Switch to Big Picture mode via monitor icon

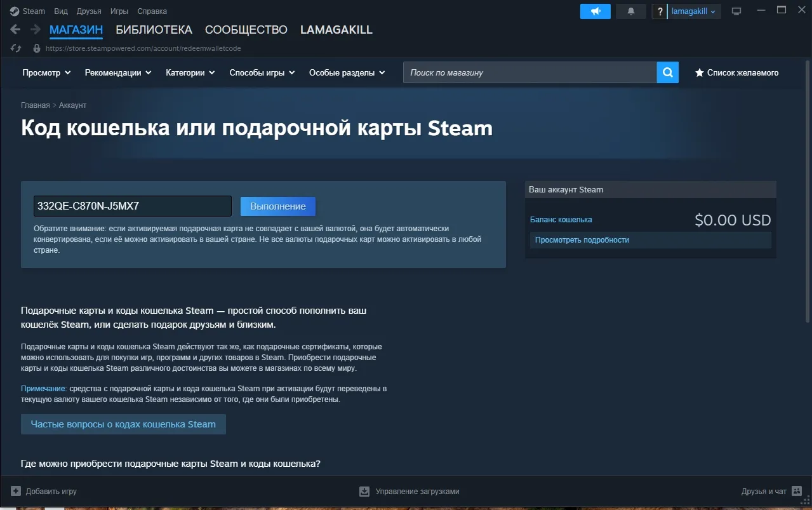[736, 11]
